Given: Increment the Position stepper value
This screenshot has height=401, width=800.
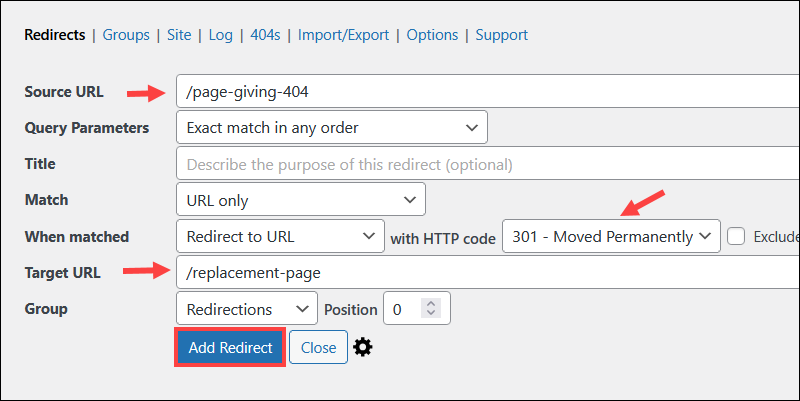Looking at the screenshot, I should [x=431, y=304].
